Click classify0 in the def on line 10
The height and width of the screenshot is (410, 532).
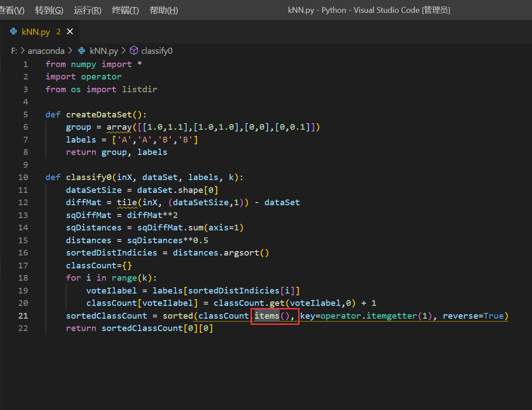(89, 177)
